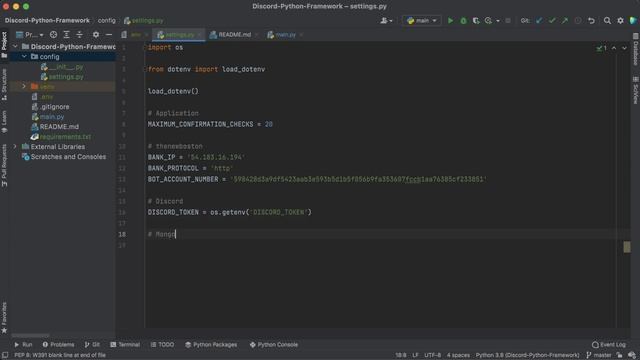Open the Favorites tool window

pyautogui.click(x=4, y=318)
